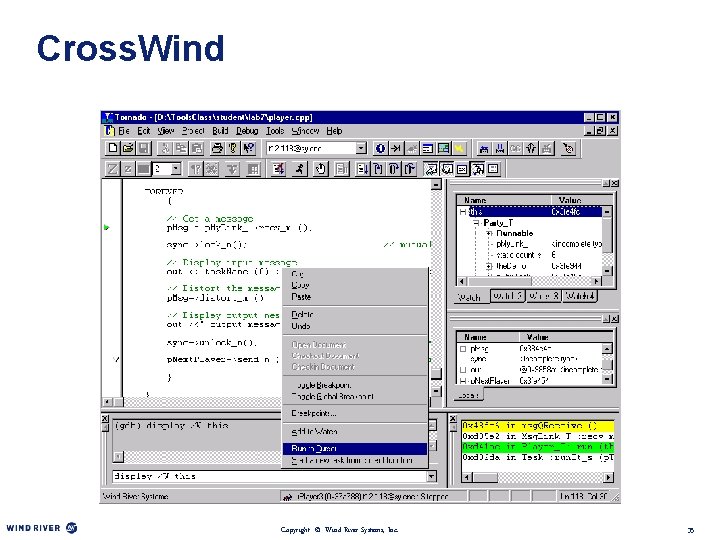Click the New file toolbar icon
This screenshot has width=720, height=540.
pyautogui.click(x=112, y=148)
